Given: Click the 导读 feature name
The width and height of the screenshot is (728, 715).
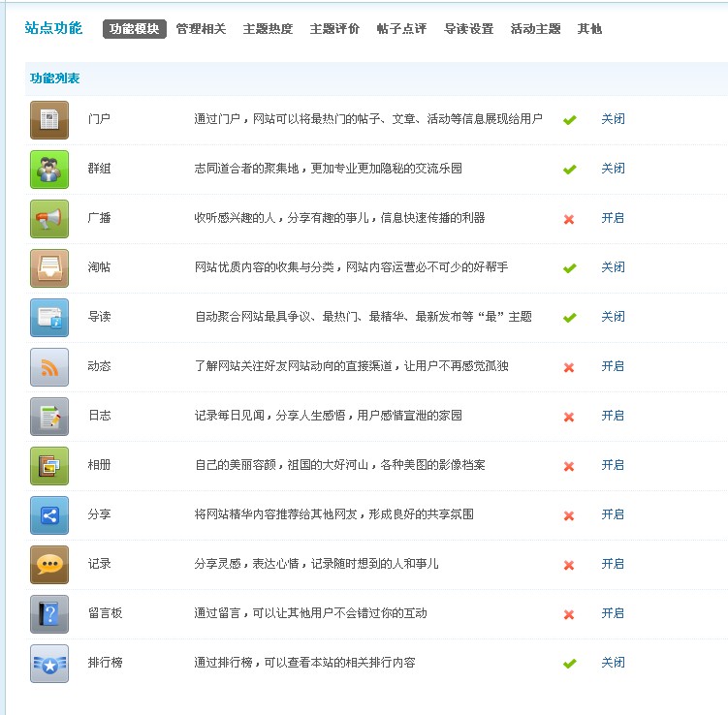Looking at the screenshot, I should pos(99,317).
